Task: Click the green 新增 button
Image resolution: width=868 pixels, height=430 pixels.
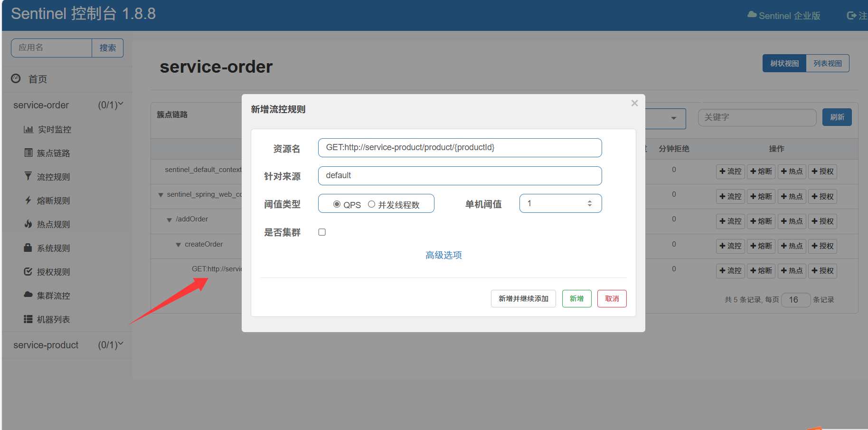Action: (x=576, y=299)
